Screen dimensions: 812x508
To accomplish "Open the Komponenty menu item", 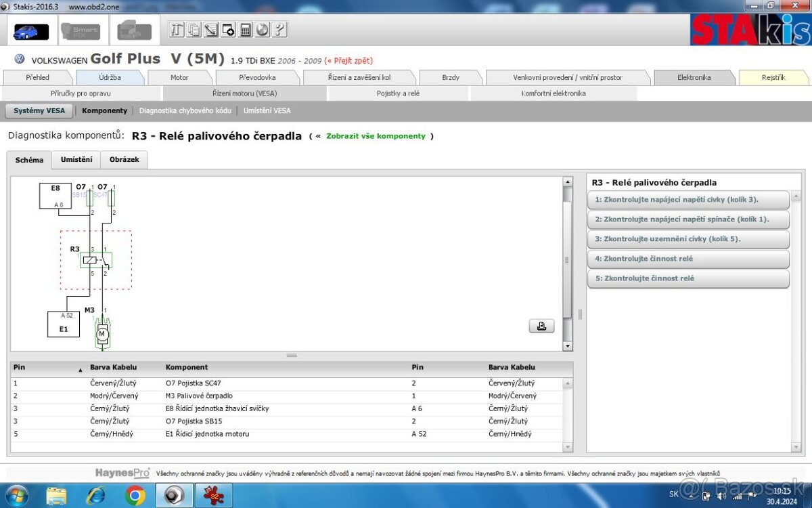I will (105, 110).
